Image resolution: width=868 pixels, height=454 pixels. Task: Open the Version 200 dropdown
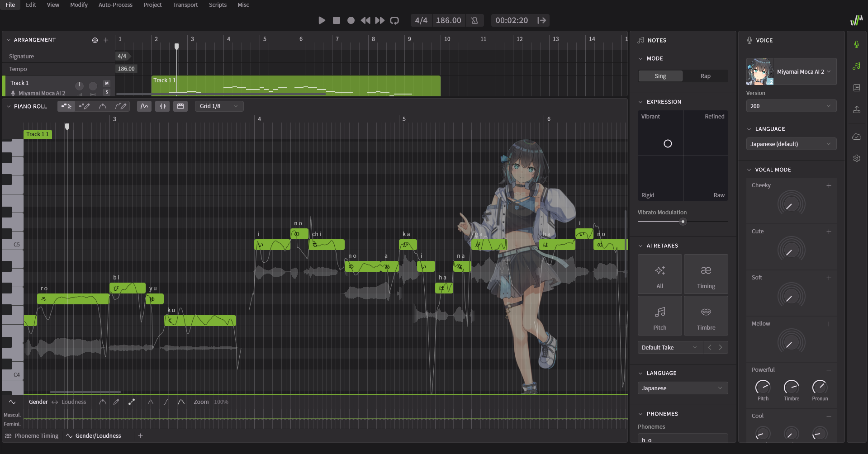(791, 106)
